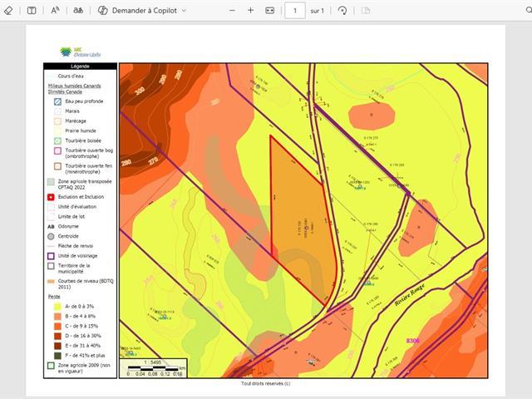Zoom out with the minus button

pos(230,11)
